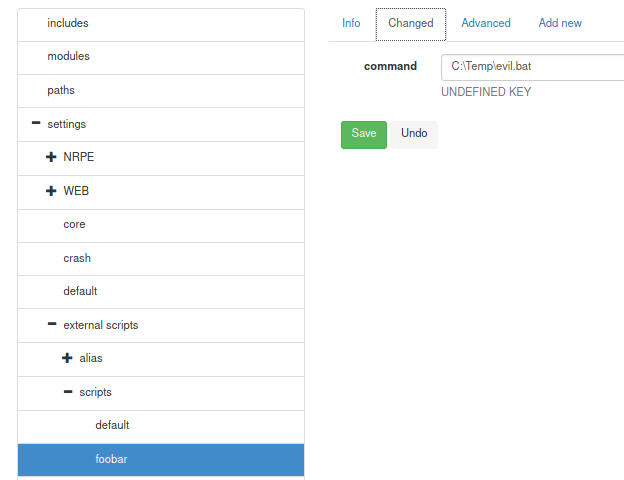Open the Info tab
624x480 pixels.
click(351, 23)
